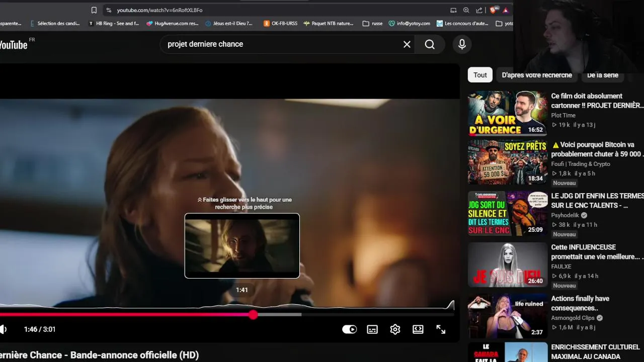Open 'ENRICHISSEMENT CULTUREL MAXIMAL AU CANADA' title
Screen dimensions: 644x362
(x=596, y=352)
